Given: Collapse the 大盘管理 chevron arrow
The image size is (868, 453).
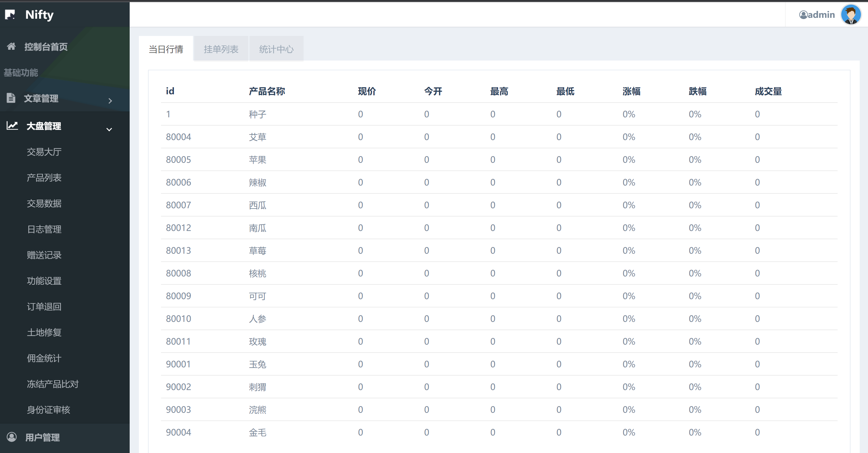Looking at the screenshot, I should (109, 129).
